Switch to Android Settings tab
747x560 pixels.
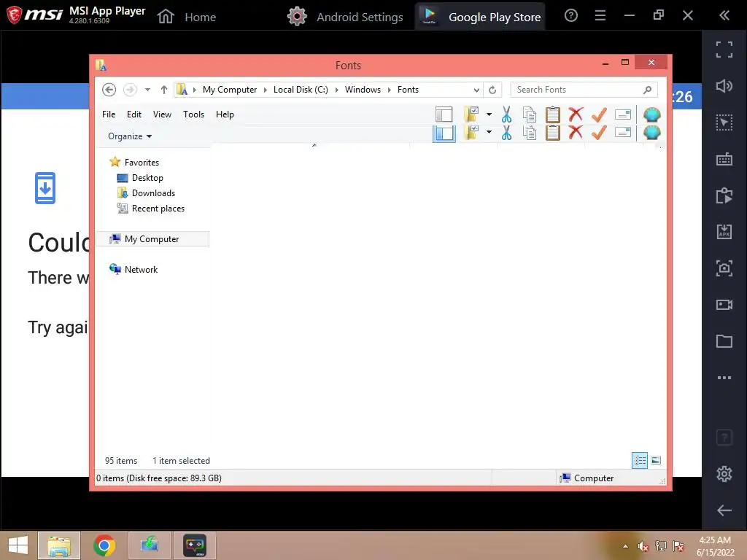[345, 17]
